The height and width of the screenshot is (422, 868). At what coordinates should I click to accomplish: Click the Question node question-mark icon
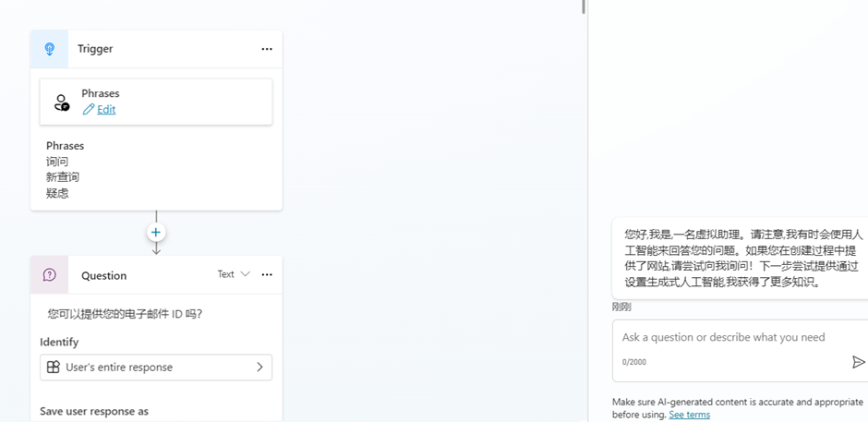click(x=50, y=275)
